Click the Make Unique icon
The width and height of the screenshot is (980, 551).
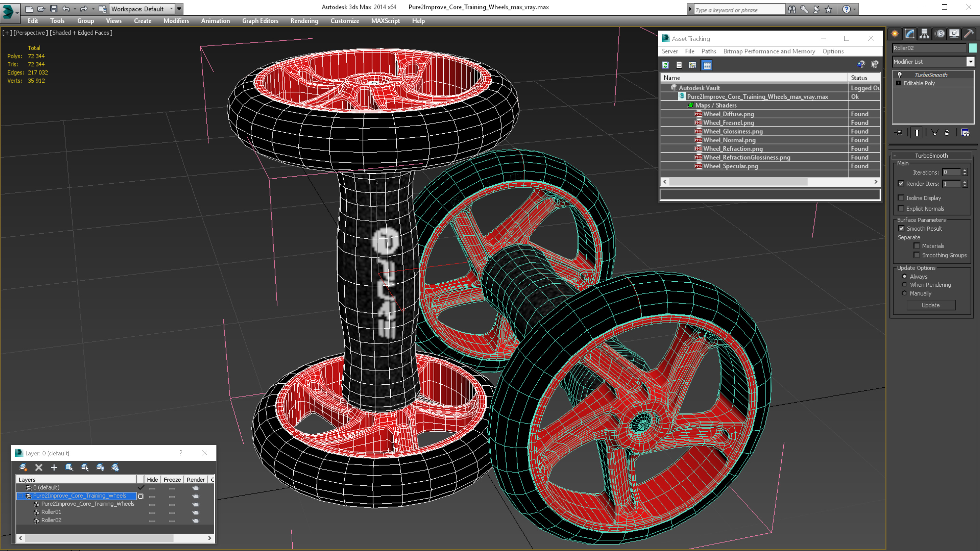click(934, 132)
